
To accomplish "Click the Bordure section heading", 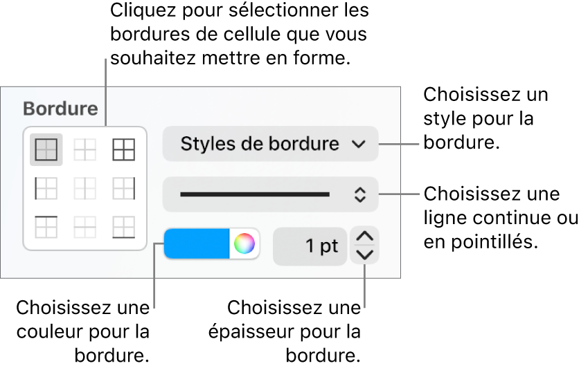I will click(60, 109).
